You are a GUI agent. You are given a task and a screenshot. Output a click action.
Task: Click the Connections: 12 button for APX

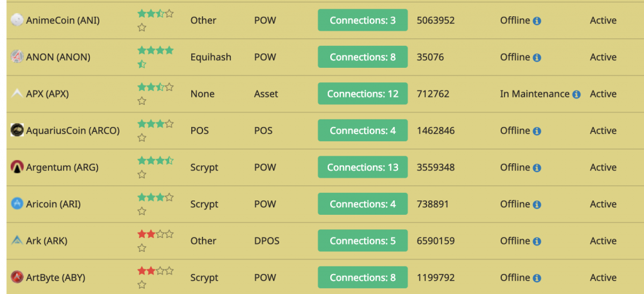coord(363,94)
